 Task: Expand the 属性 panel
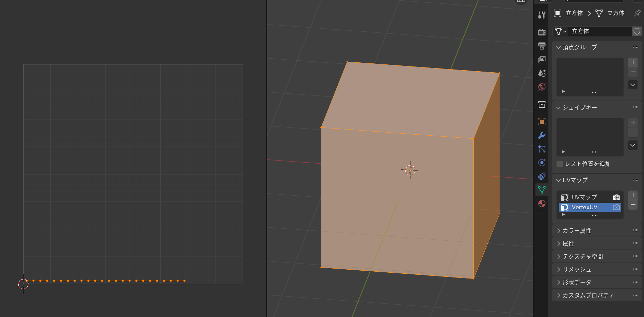597,244
